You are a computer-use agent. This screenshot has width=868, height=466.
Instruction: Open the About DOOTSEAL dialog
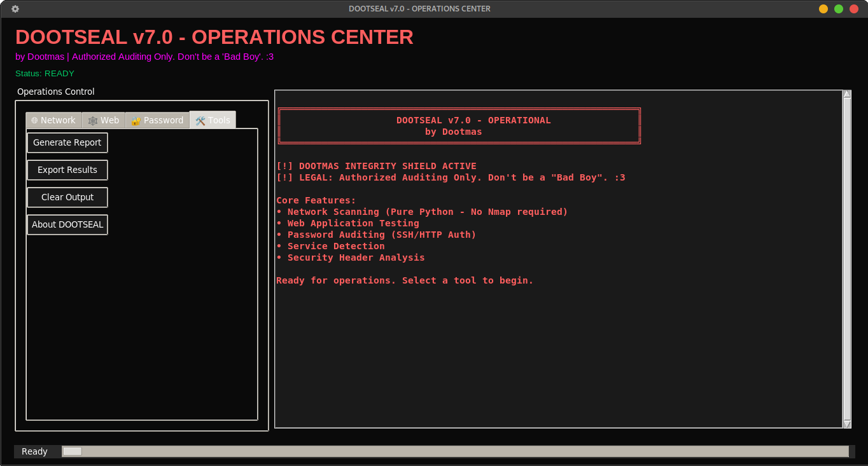point(67,224)
